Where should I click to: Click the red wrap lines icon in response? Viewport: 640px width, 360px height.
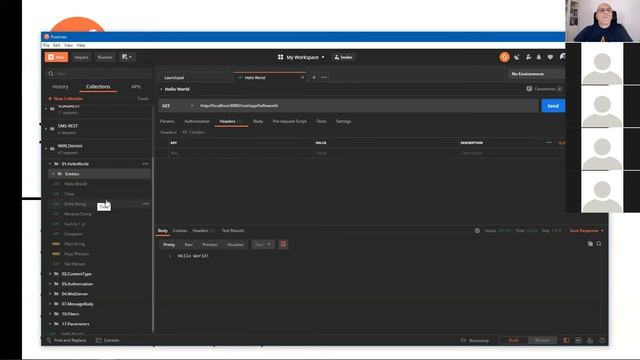[283, 244]
